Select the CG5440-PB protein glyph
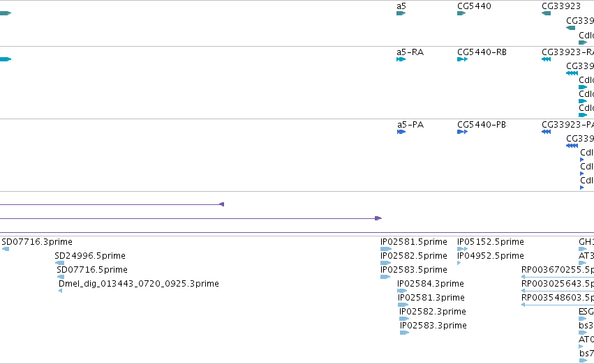The image size is (594, 364). point(463,132)
